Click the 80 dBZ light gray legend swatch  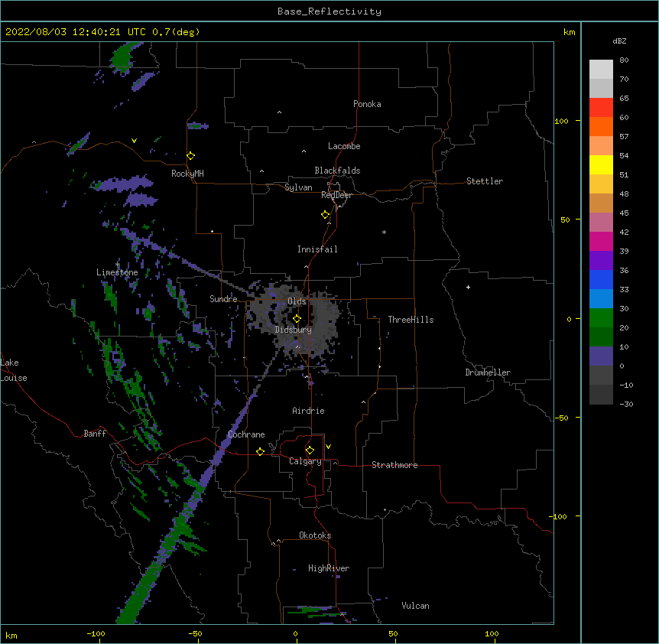(x=601, y=70)
